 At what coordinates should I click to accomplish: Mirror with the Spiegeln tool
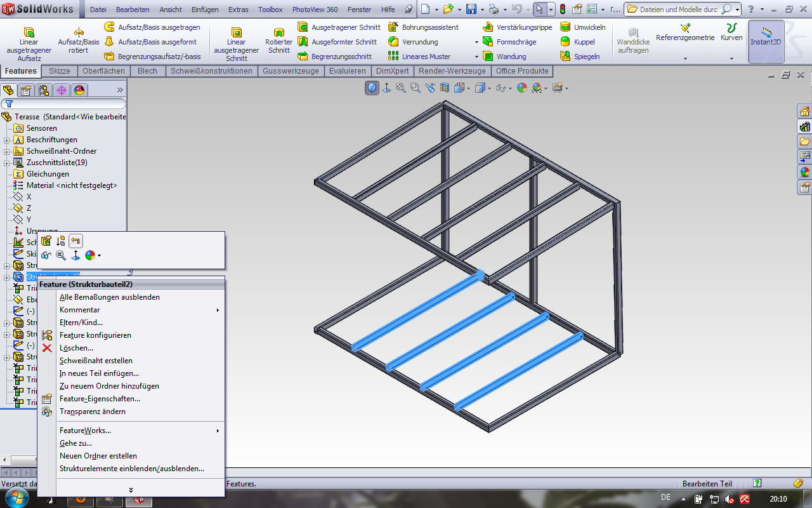coord(580,57)
